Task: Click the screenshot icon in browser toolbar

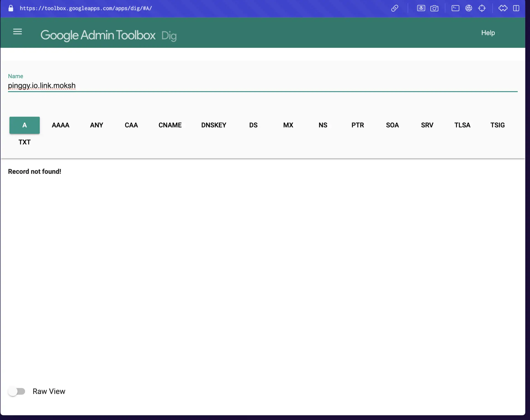Action: click(434, 8)
